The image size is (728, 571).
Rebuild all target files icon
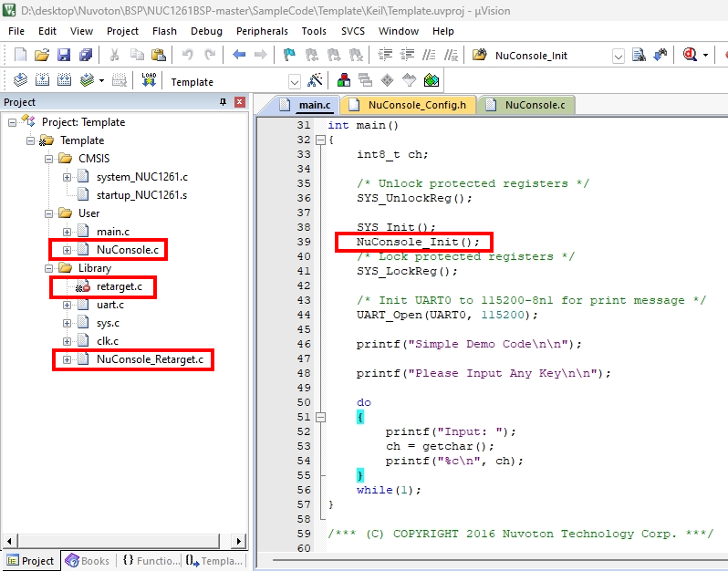[x=64, y=80]
